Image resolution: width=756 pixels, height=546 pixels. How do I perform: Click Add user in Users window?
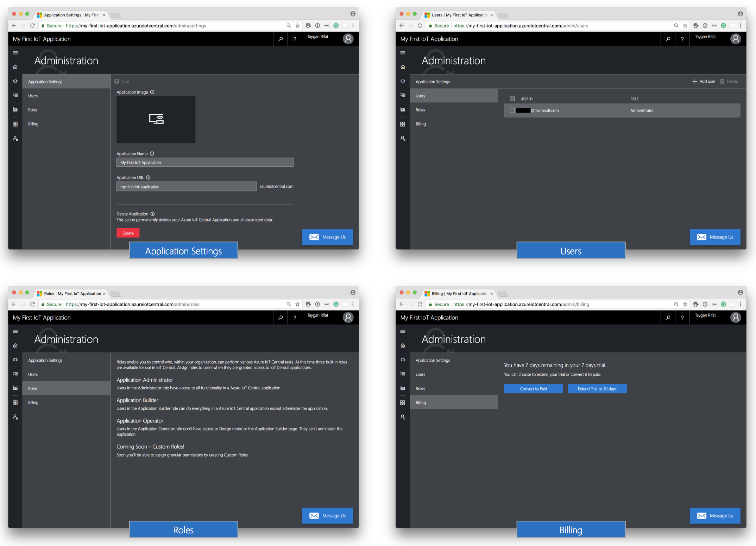tap(704, 81)
